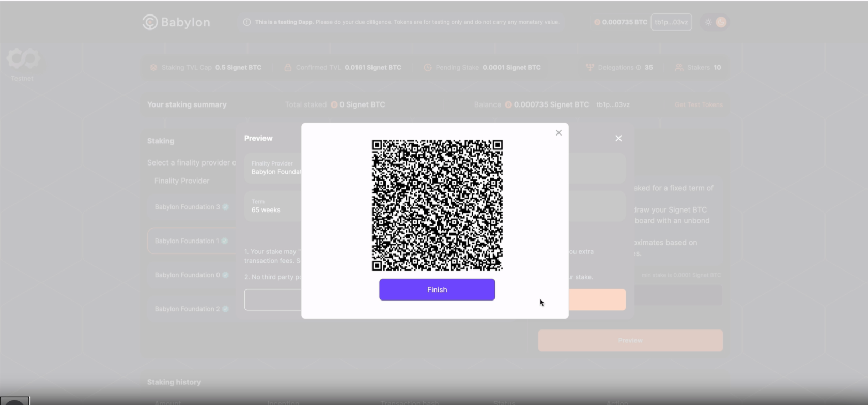Image resolution: width=868 pixels, height=405 pixels.
Task: Click the info icon beside testing Dapp notice
Action: pyautogui.click(x=247, y=22)
